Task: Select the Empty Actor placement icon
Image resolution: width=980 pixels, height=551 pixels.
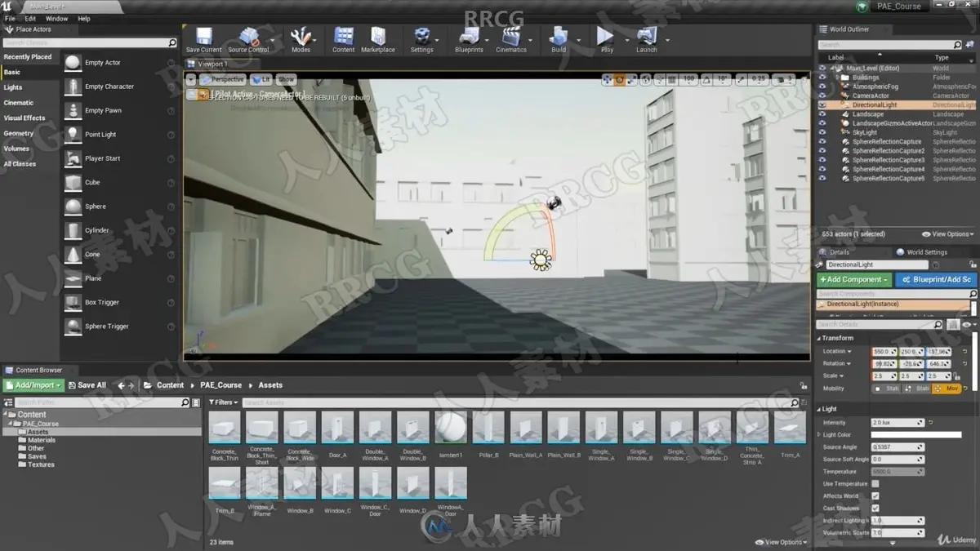Action: pyautogui.click(x=73, y=63)
